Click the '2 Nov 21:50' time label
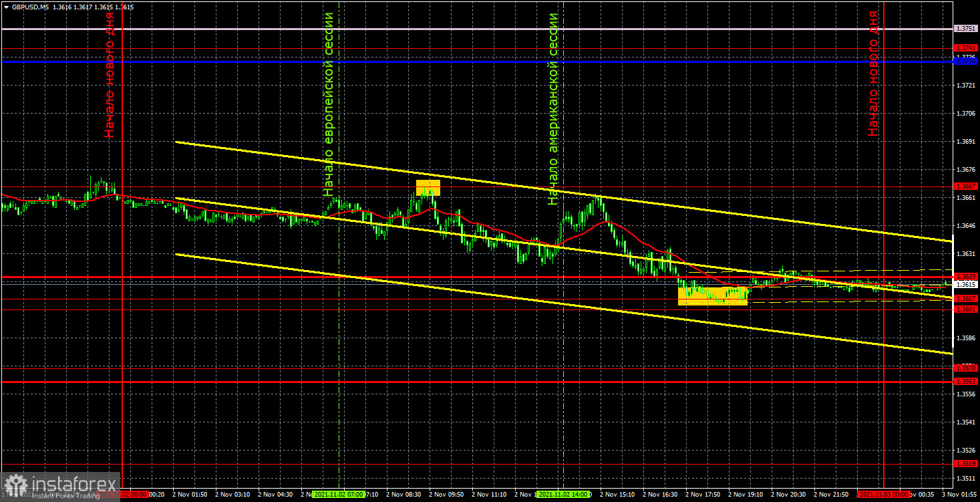 831,495
